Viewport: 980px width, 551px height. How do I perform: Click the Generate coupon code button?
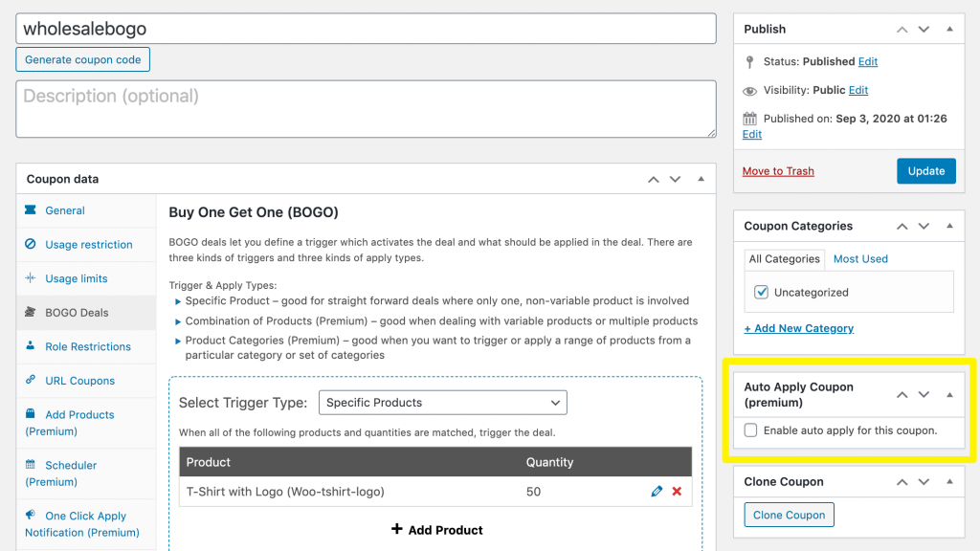[82, 59]
